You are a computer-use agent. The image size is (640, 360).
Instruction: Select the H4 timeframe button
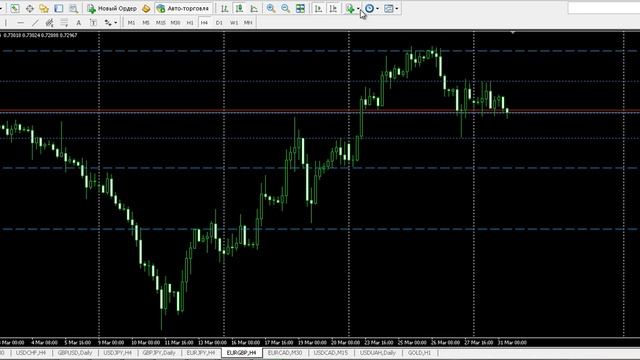(x=204, y=23)
